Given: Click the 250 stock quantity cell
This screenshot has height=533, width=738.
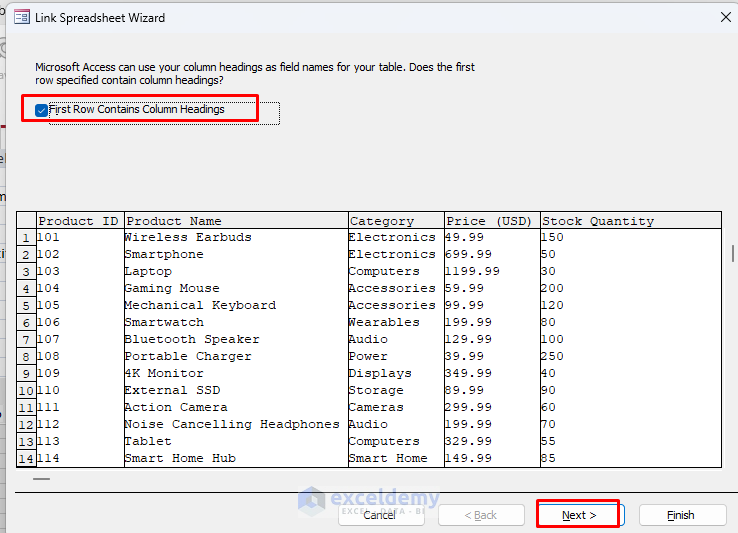Looking at the screenshot, I should (631, 356).
